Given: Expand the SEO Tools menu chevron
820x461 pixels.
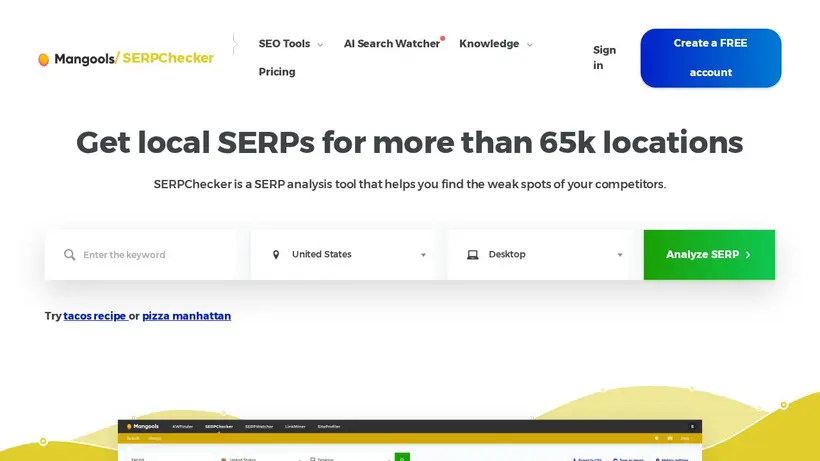Looking at the screenshot, I should click(320, 44).
